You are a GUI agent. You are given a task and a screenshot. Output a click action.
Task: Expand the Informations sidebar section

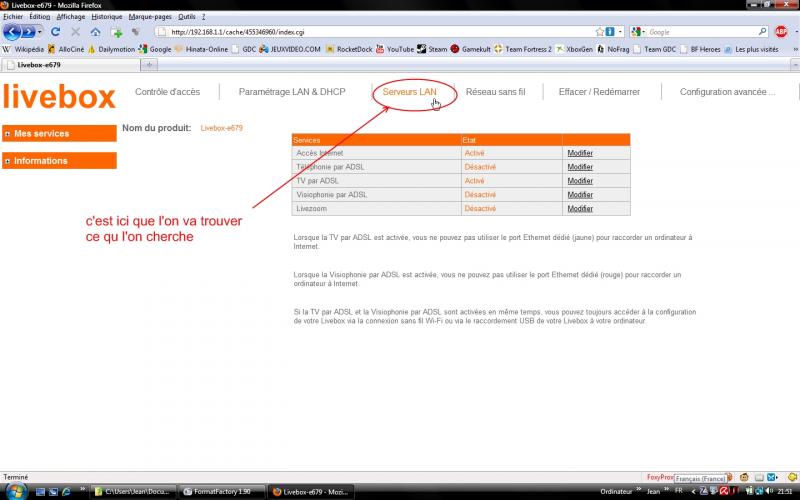click(x=59, y=161)
